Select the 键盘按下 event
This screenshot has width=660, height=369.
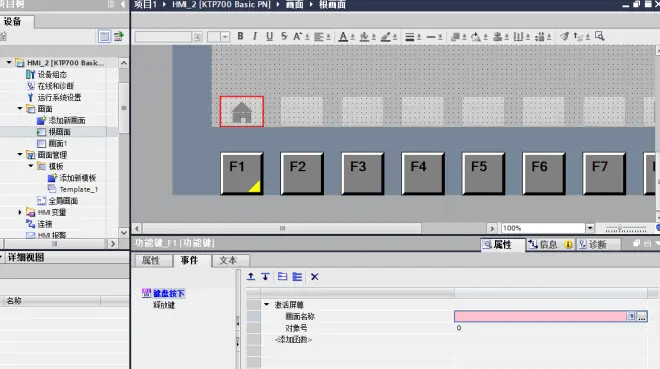[x=168, y=293]
